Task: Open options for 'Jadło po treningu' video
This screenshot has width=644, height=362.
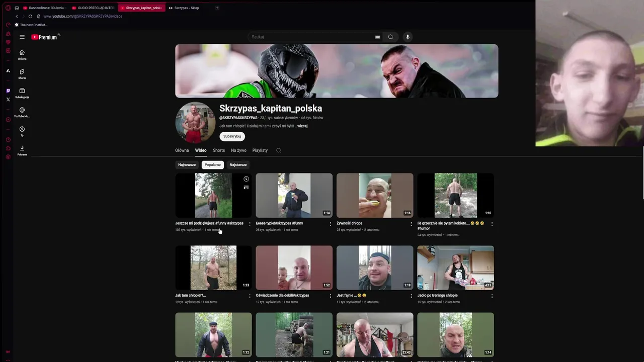Action: tap(492, 296)
